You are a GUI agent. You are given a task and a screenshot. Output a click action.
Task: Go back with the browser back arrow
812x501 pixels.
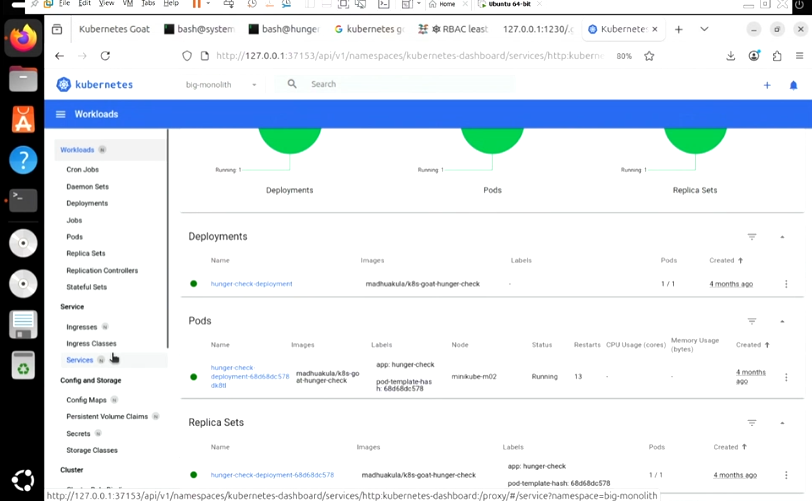click(60, 56)
